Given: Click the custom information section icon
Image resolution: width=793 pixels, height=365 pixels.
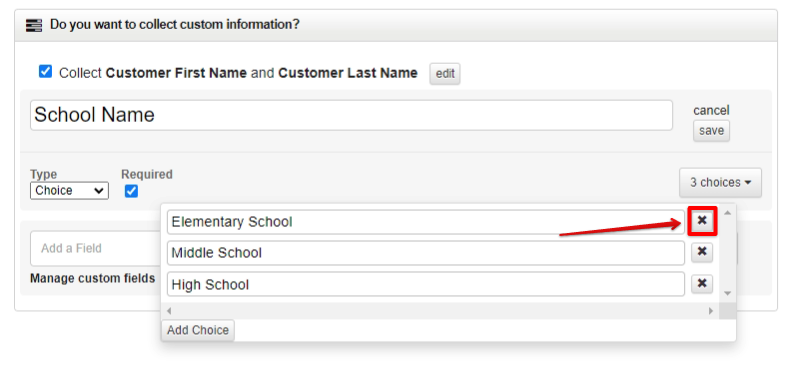Looking at the screenshot, I should 34,24.
